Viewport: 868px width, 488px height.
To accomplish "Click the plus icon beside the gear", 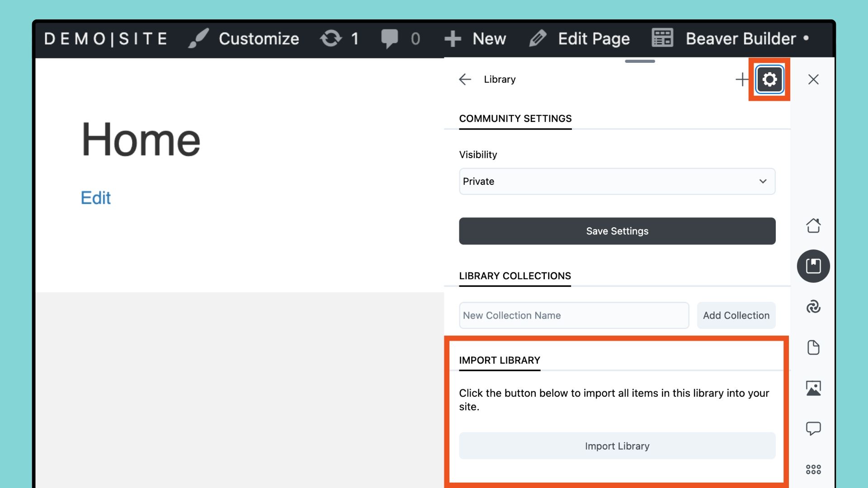I will 742,80.
